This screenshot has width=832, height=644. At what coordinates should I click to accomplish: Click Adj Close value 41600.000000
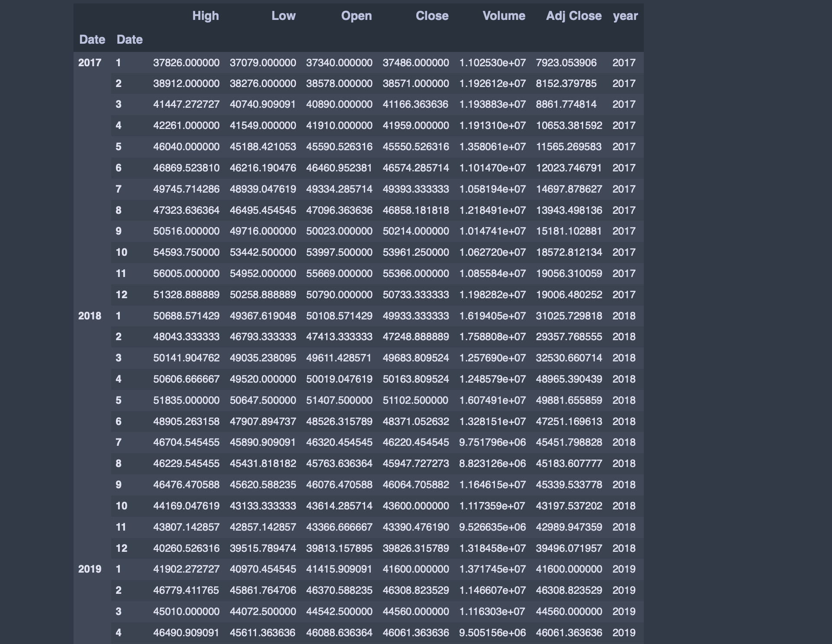pyautogui.click(x=569, y=569)
